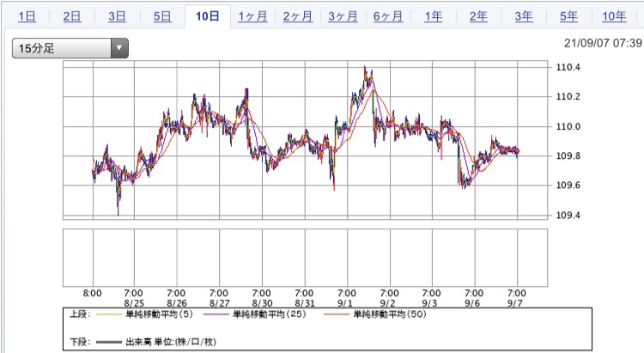Select the 5日 range tab
Screen dimensions: 644x353
click(162, 16)
